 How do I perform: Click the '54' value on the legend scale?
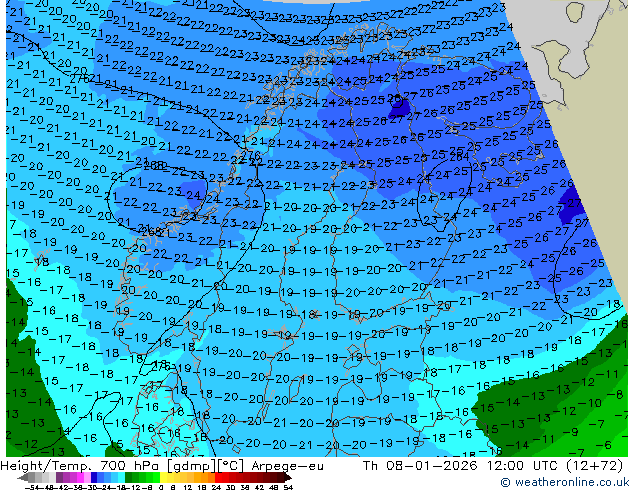pyautogui.click(x=288, y=488)
